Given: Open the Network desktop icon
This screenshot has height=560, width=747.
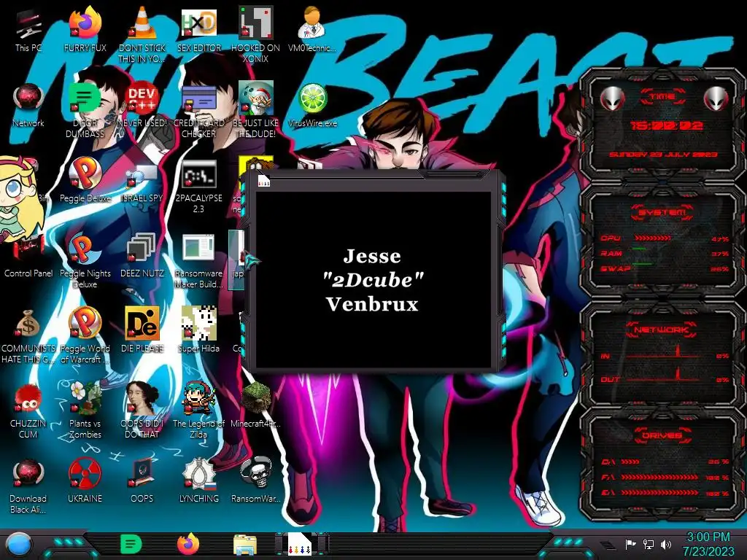Looking at the screenshot, I should [x=28, y=106].
